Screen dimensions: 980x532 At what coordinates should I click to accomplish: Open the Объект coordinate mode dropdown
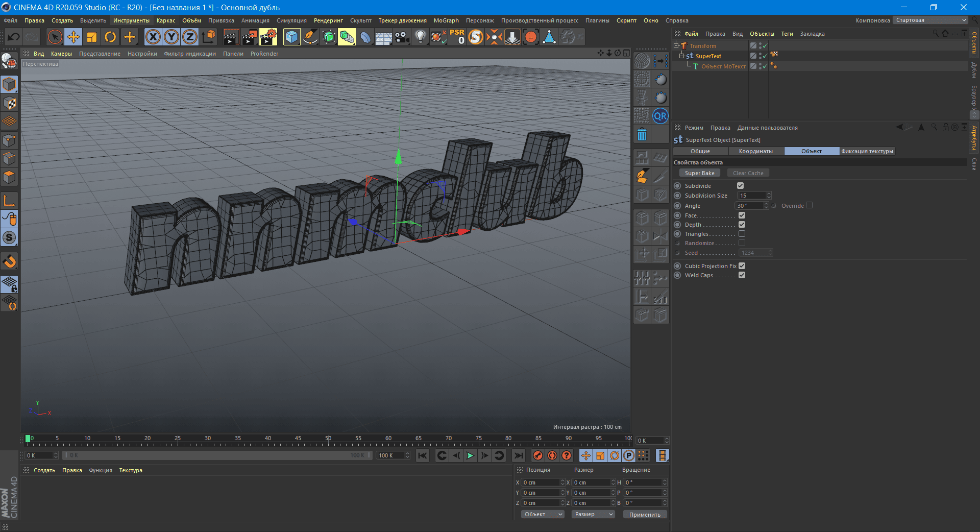(543, 514)
